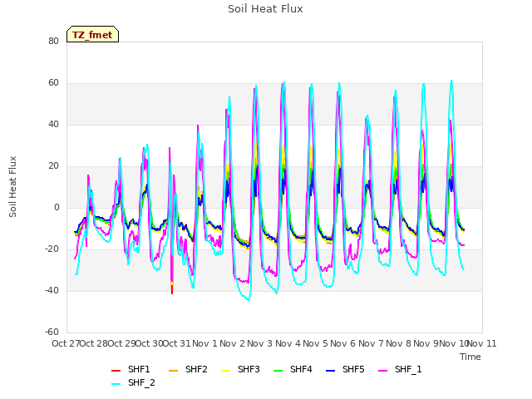Click the 80 y-axis tick label

pos(53,41)
